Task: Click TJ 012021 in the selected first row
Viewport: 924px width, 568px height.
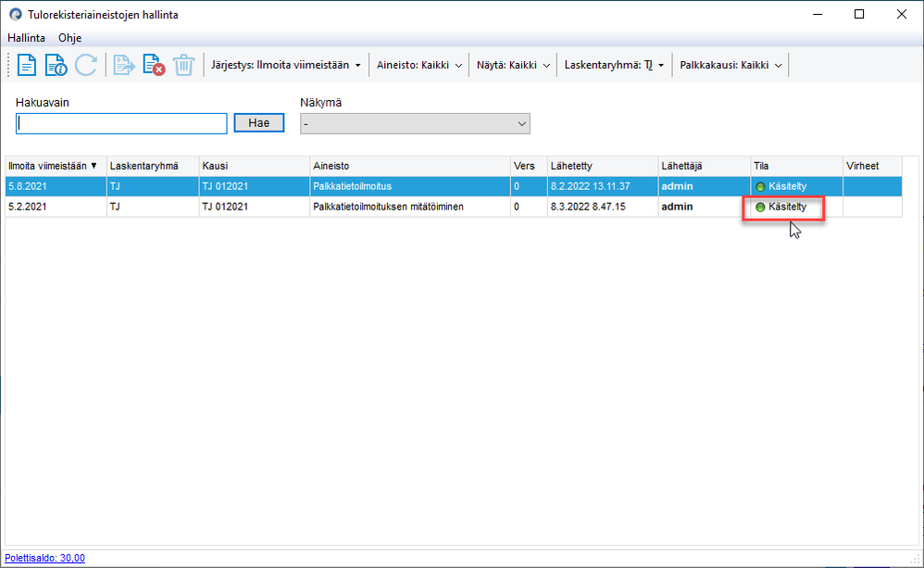Action: tap(225, 186)
